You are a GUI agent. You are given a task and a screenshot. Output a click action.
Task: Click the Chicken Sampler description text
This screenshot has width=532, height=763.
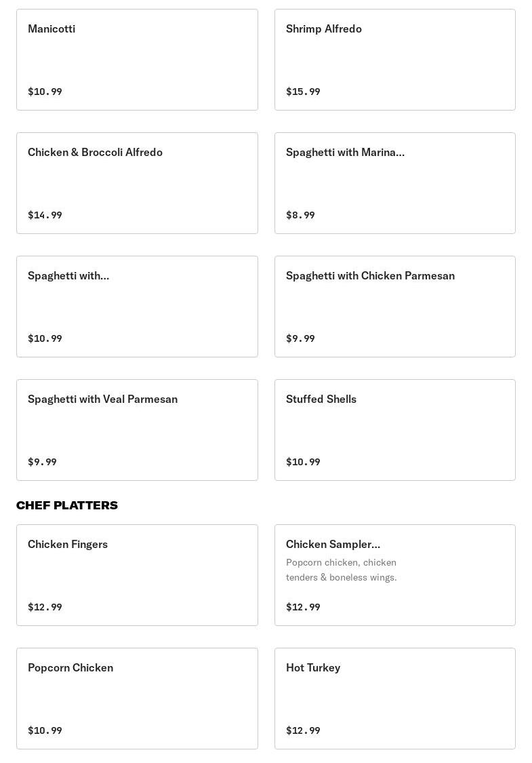click(341, 570)
